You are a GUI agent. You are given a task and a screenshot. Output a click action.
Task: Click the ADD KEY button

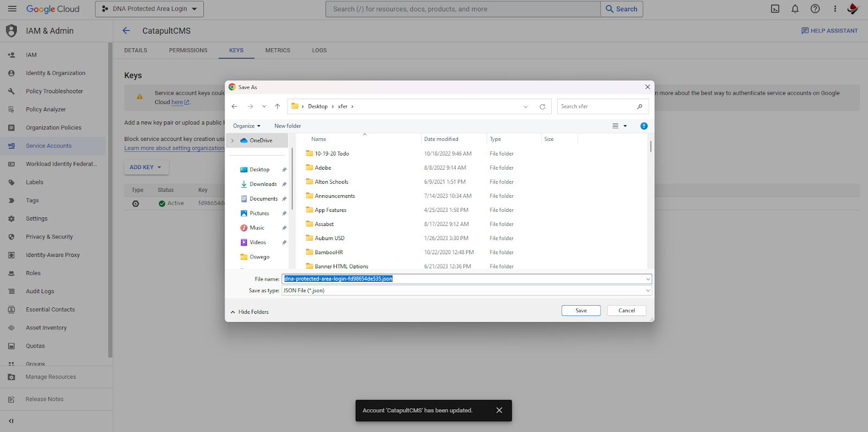click(x=146, y=167)
